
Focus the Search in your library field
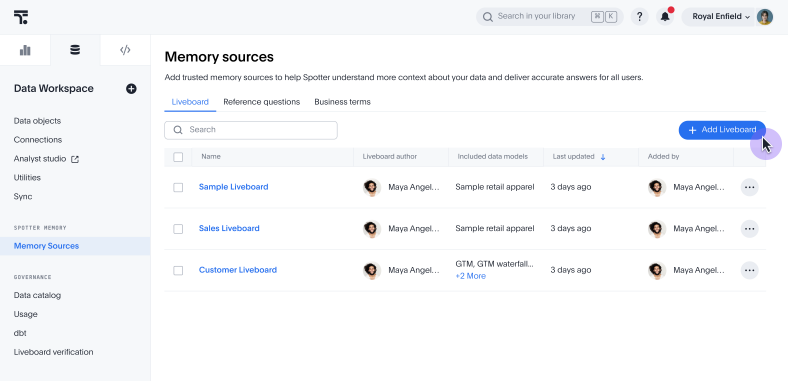[x=550, y=17]
